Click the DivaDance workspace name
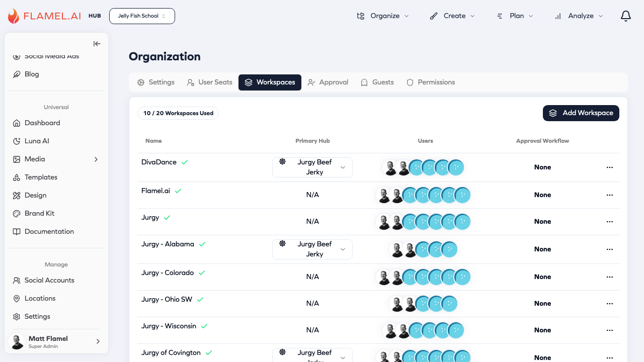The width and height of the screenshot is (644, 362). click(159, 162)
